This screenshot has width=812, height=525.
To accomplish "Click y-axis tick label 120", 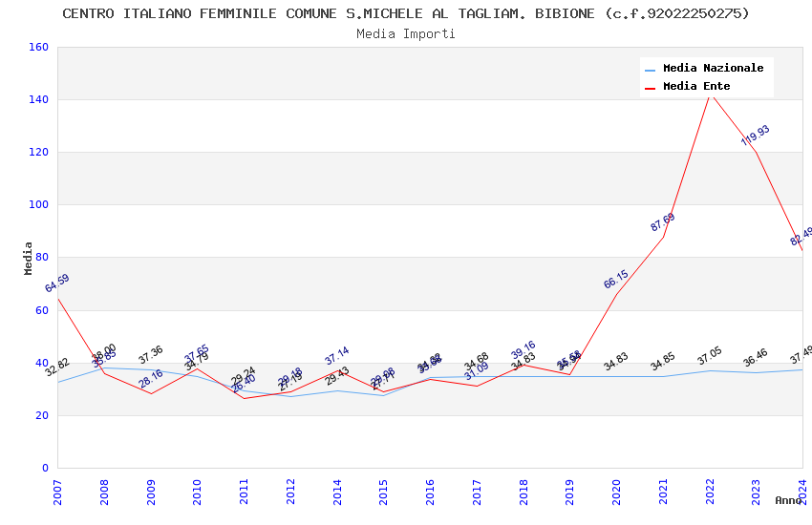I will click(39, 152).
